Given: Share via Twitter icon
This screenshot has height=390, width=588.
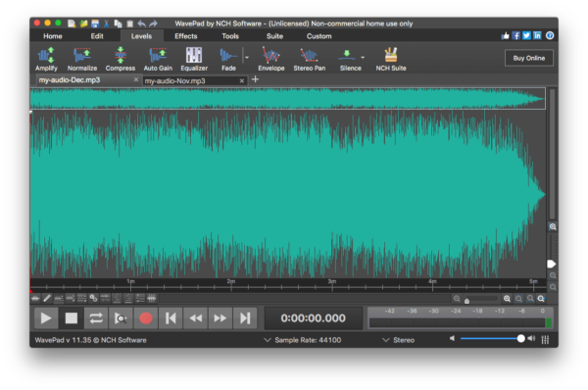Looking at the screenshot, I should pos(526,35).
